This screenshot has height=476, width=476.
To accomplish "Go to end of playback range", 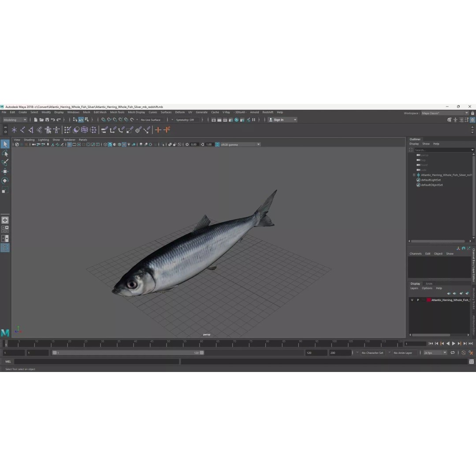I will (x=471, y=343).
